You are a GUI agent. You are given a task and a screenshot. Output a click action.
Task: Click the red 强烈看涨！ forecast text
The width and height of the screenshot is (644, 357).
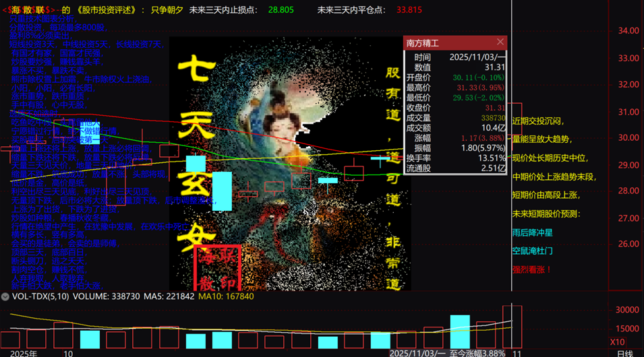[x=531, y=269]
